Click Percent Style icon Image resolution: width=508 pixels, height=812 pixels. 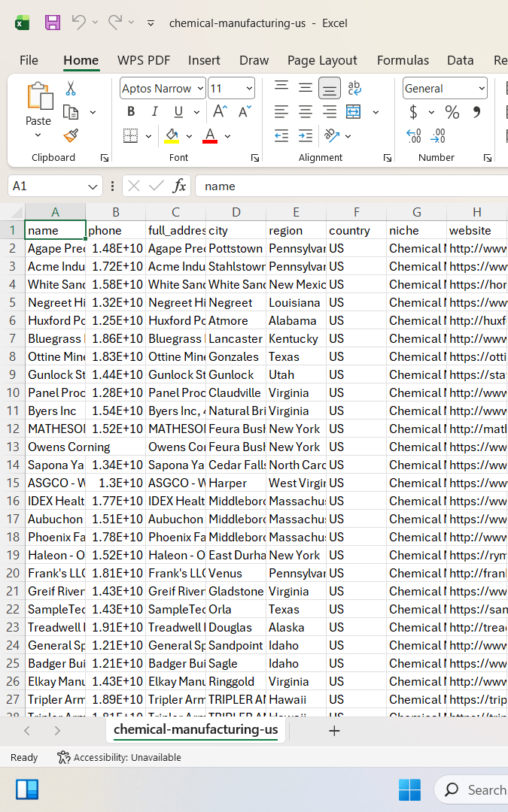tap(452, 112)
